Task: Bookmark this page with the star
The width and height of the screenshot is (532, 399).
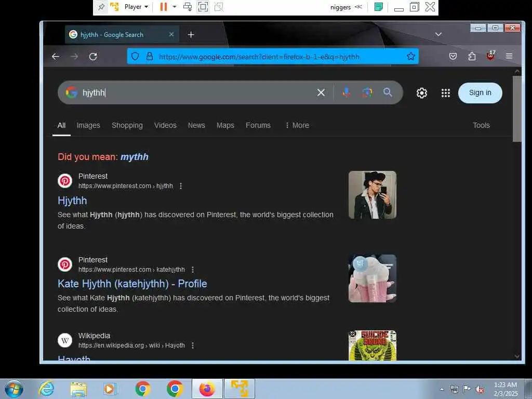Action: pyautogui.click(x=411, y=56)
